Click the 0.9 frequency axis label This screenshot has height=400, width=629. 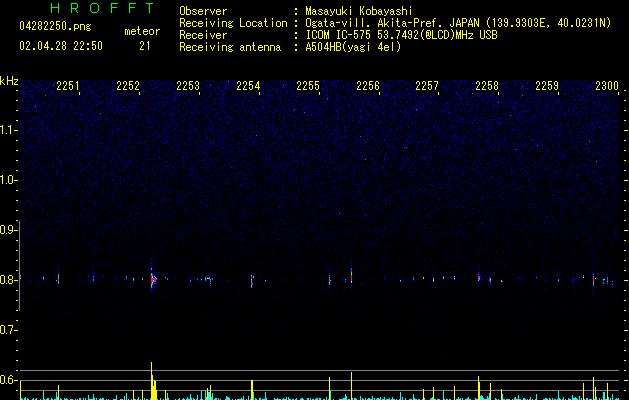pyautogui.click(x=8, y=230)
